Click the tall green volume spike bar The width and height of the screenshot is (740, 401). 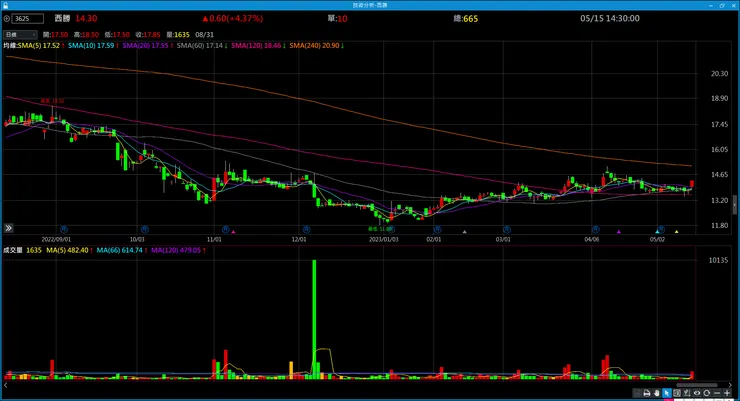pos(314,319)
